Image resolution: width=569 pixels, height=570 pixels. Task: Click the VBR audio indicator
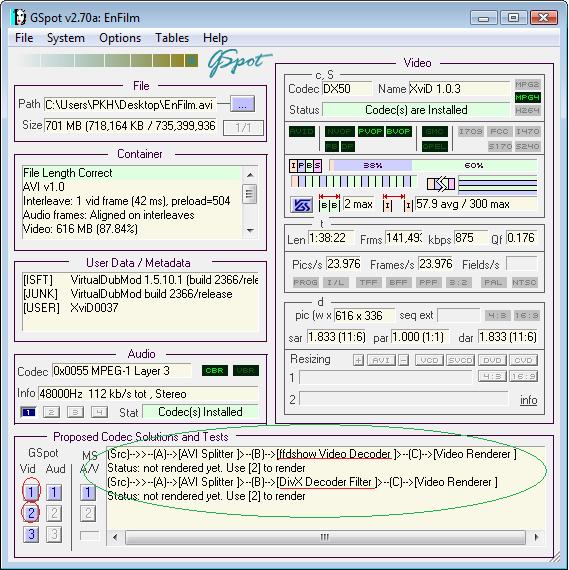coord(246,371)
